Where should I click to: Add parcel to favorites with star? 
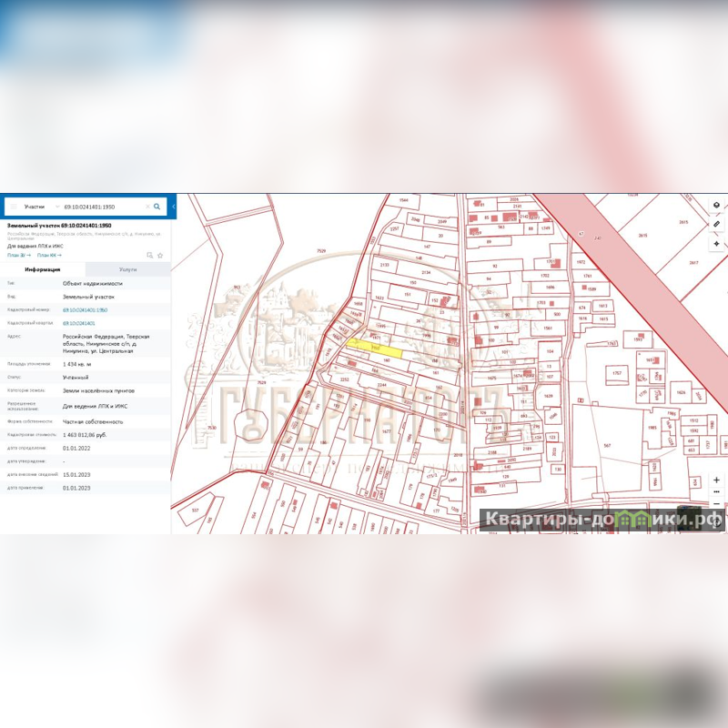[160, 256]
